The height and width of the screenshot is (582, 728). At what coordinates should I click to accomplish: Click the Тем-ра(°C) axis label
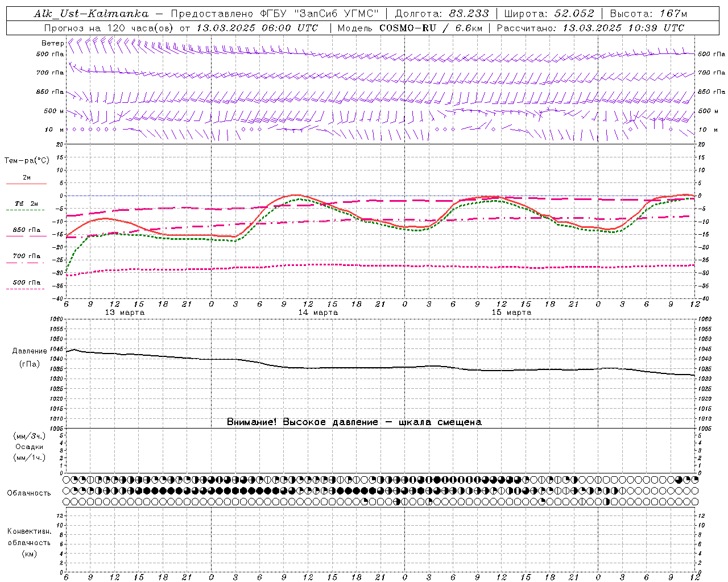tap(27, 161)
